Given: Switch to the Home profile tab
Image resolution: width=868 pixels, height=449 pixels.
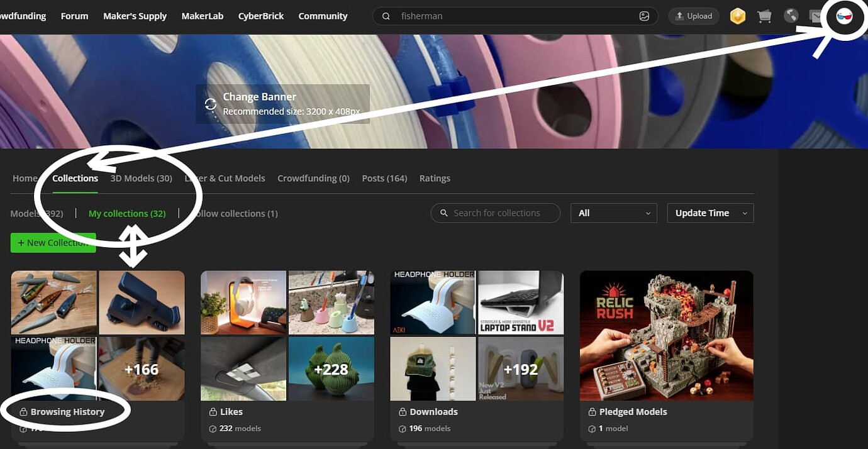Looking at the screenshot, I should coord(25,178).
